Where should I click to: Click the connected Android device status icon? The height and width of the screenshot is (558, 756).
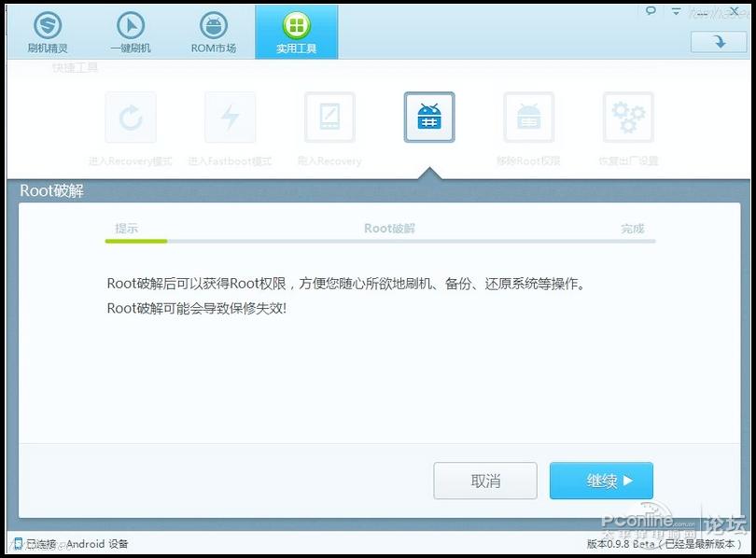tap(16, 543)
